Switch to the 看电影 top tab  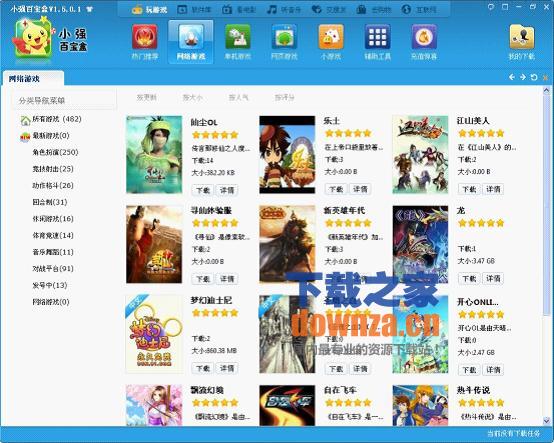click(x=238, y=10)
